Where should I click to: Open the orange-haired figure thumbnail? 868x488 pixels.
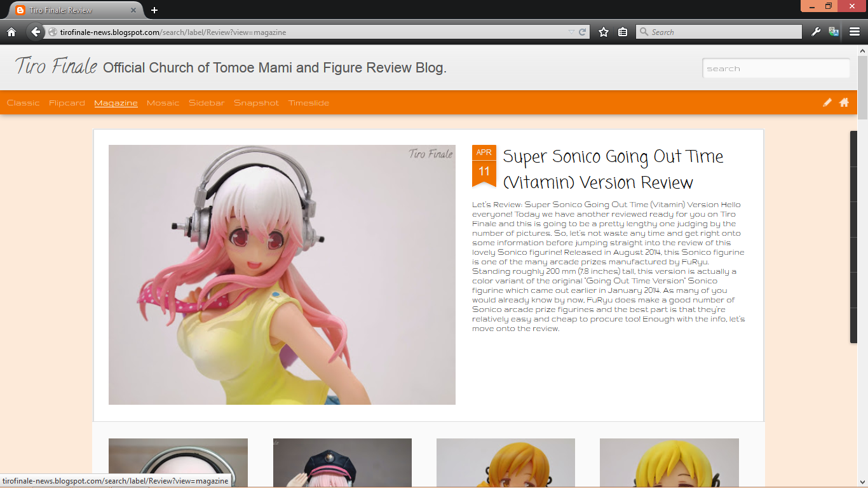[506, 463]
